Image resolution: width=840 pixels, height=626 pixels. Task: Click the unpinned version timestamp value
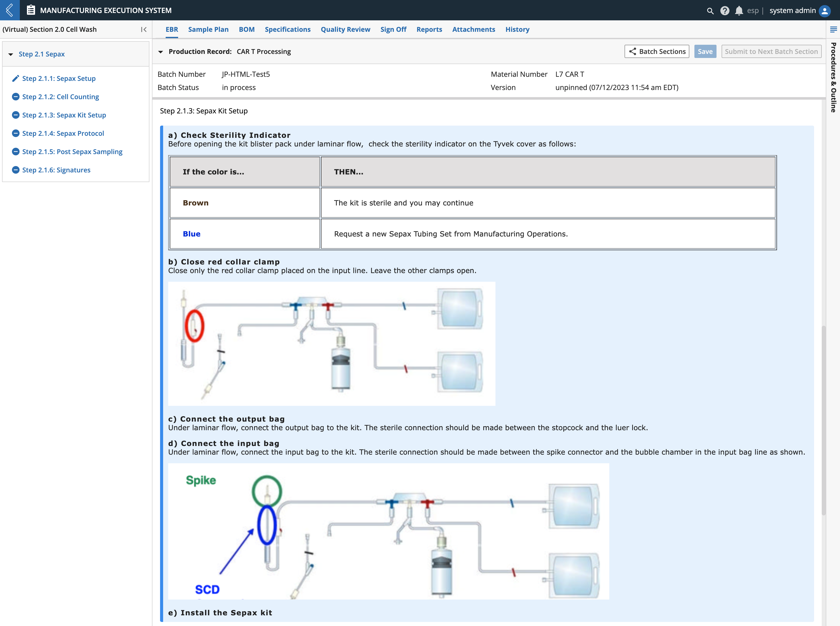pyautogui.click(x=617, y=87)
